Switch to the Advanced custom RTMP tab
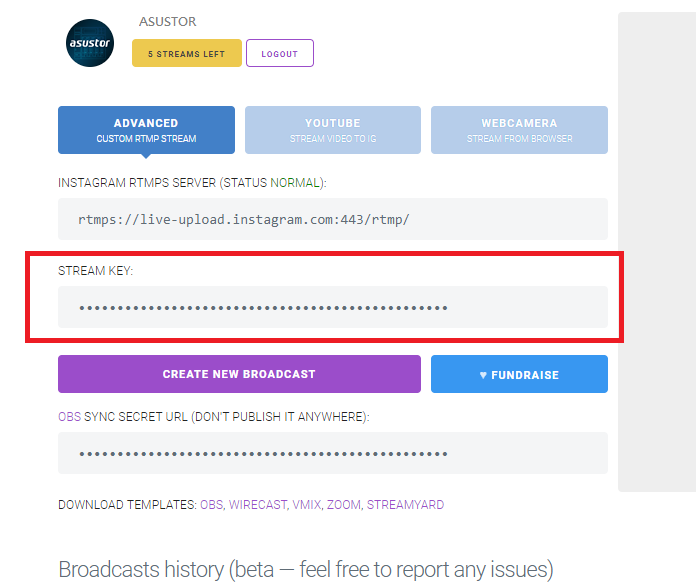Image resolution: width=696 pixels, height=587 pixels. point(146,130)
